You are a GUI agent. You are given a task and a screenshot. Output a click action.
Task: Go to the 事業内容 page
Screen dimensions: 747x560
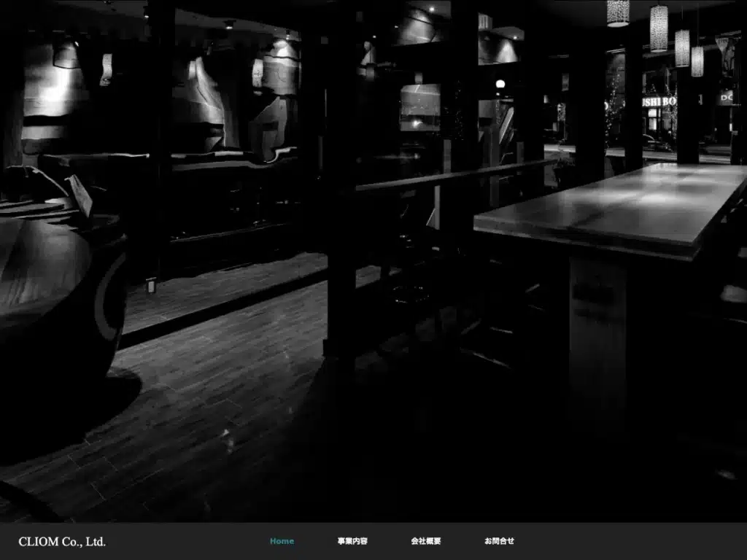tap(352, 541)
